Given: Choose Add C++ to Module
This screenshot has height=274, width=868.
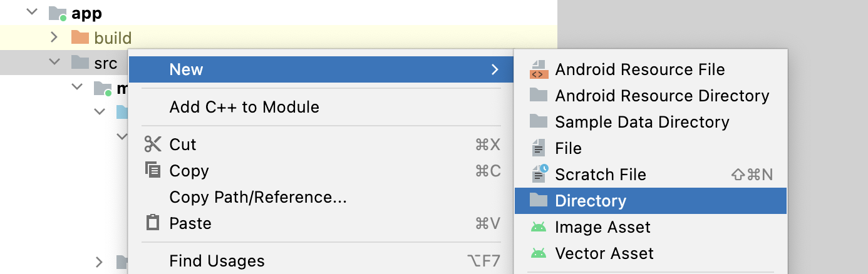Looking at the screenshot, I should (x=244, y=107).
